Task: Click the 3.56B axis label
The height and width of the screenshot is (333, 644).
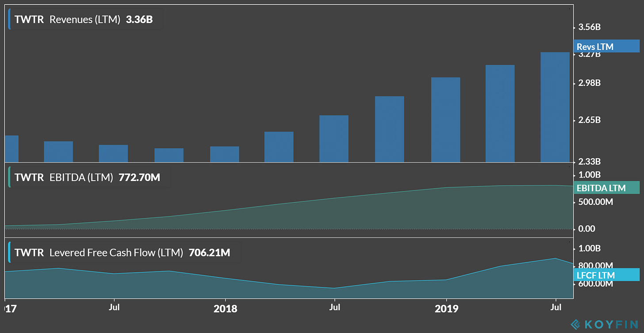Action: click(589, 27)
